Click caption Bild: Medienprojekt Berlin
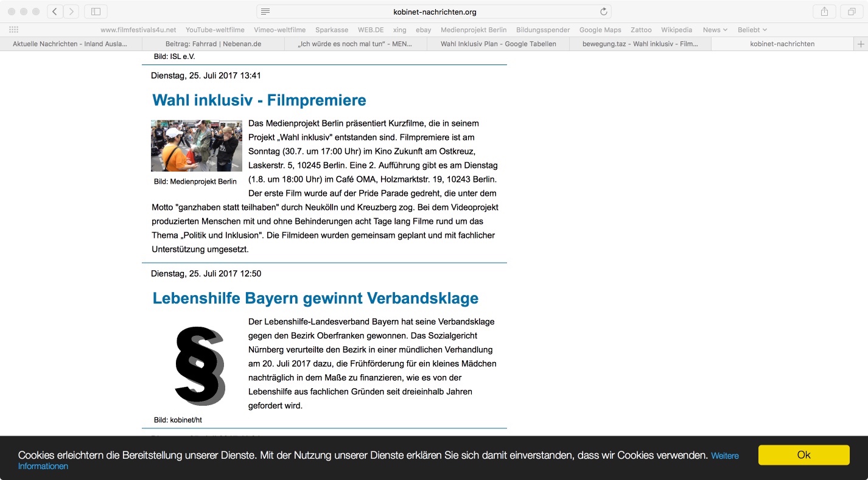Image resolution: width=868 pixels, height=480 pixels. (195, 181)
